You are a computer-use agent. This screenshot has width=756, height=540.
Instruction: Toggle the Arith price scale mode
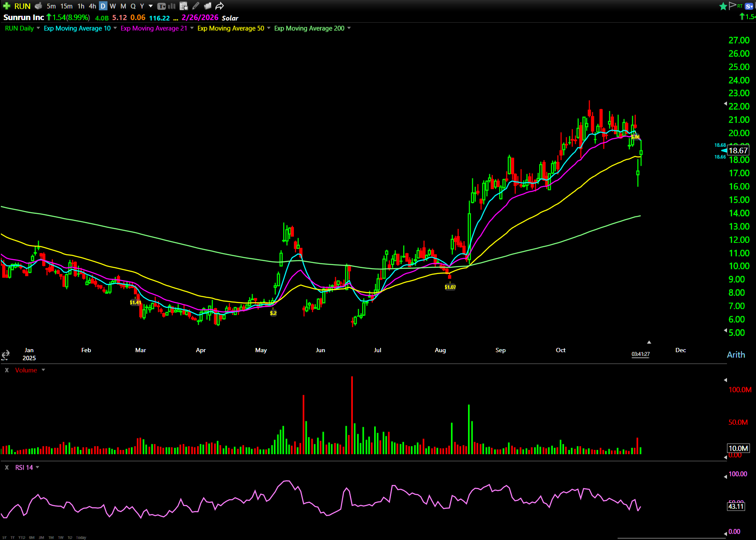[x=736, y=355]
